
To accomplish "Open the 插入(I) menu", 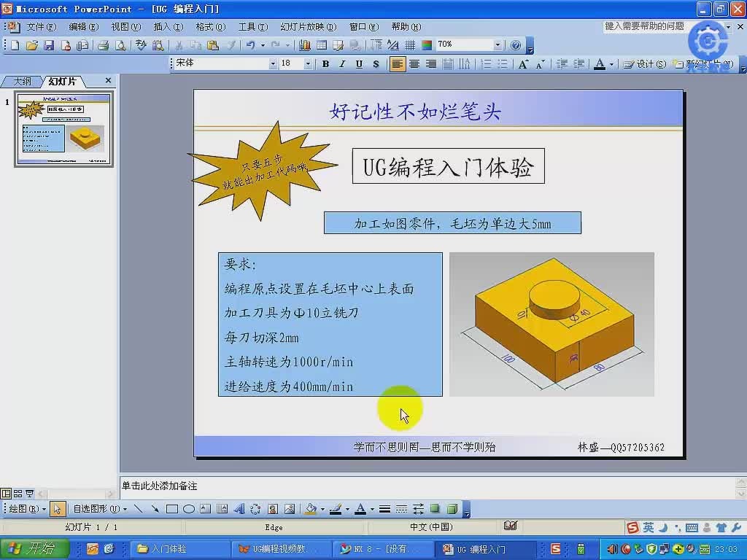I will pos(169,27).
